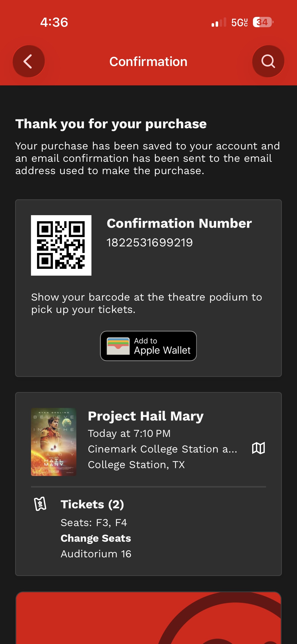Tap Cinemark College Station theatre name
Screen dimensions: 297x644
coord(162,449)
